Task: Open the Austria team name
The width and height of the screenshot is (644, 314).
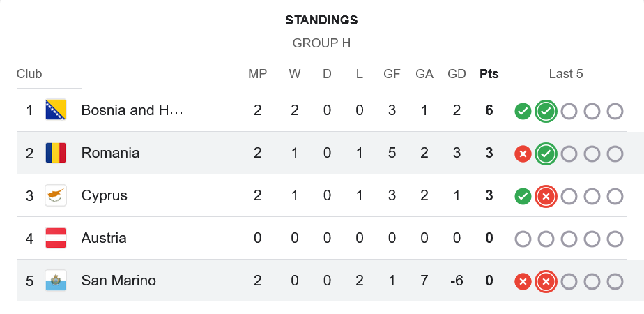Action: coord(104,238)
